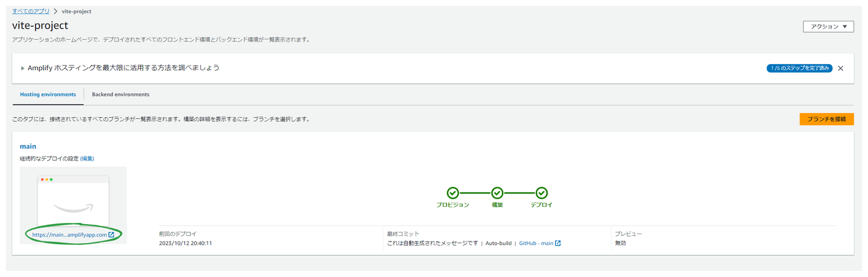This screenshot has width=868, height=277.
Task: Dismiss the Amplify hosting tips banner
Action: tap(841, 68)
